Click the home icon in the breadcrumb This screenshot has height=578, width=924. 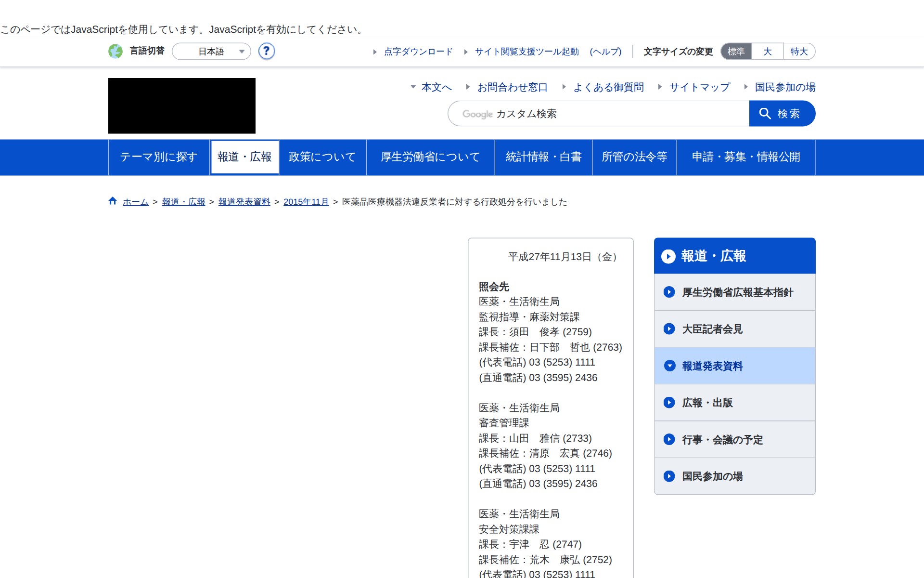pos(112,201)
